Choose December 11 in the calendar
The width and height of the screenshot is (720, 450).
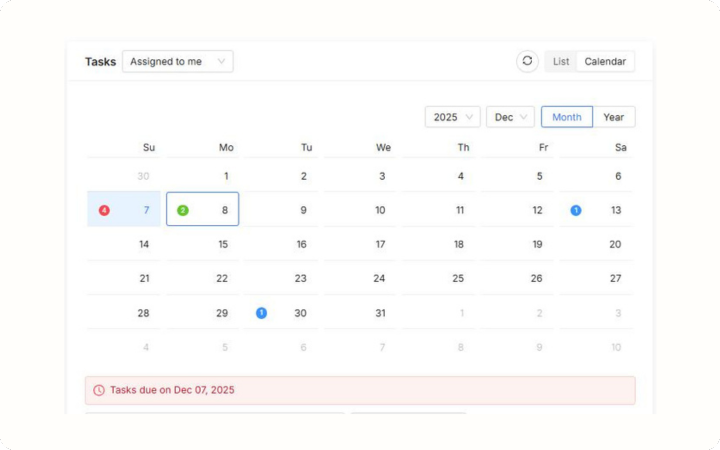(439, 209)
